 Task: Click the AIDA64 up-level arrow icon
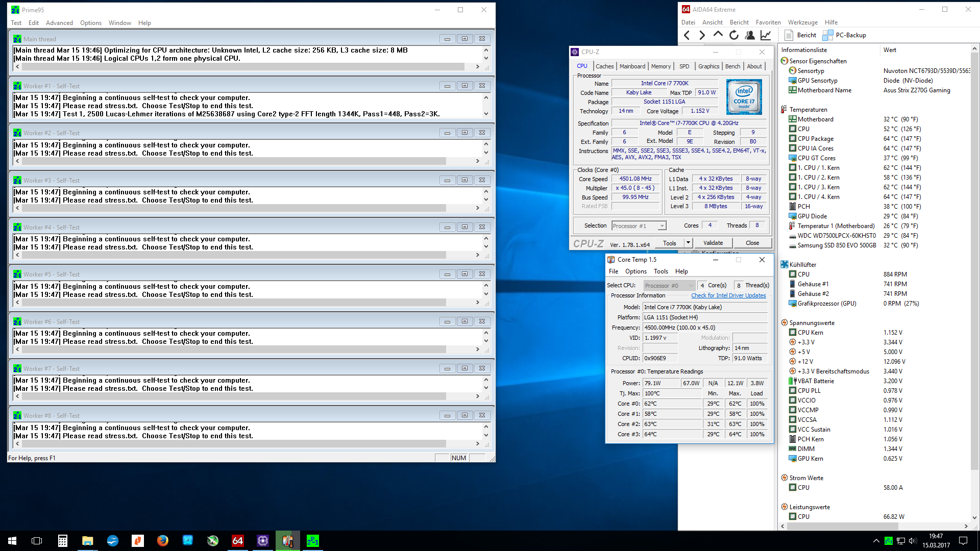click(718, 35)
